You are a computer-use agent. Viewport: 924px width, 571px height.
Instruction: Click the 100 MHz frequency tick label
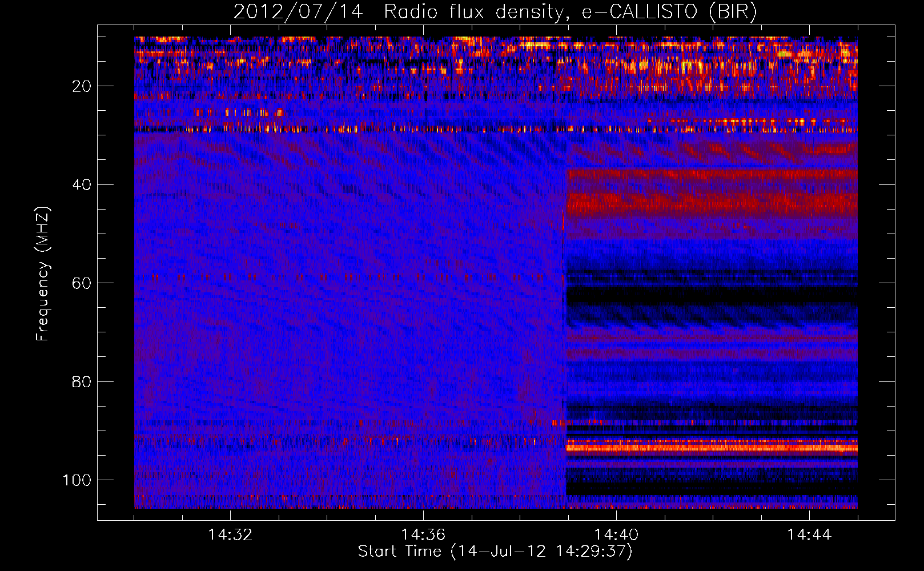[x=77, y=480]
